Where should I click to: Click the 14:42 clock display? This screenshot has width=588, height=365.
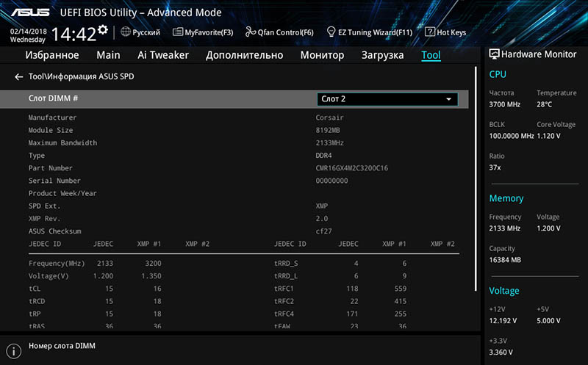pos(74,34)
